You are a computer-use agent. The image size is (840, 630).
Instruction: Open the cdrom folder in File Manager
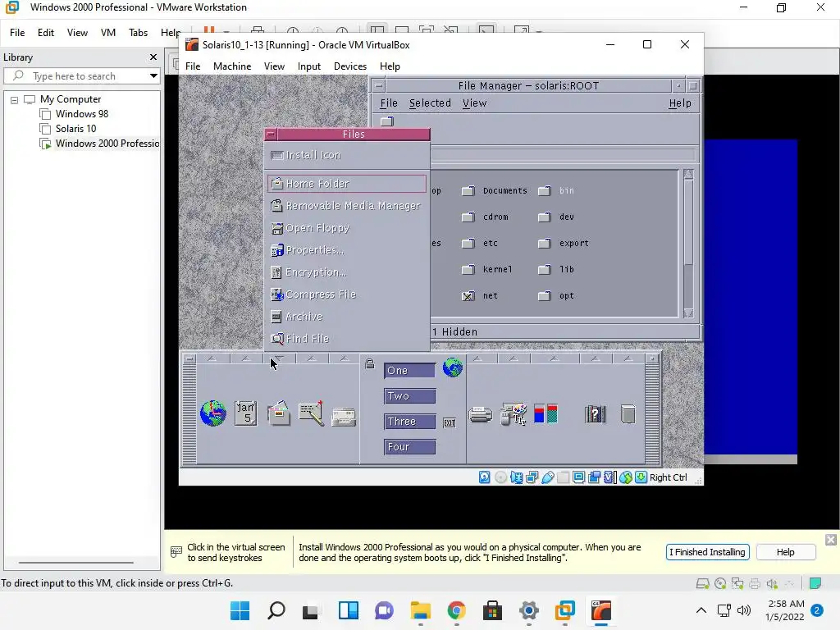coord(468,217)
